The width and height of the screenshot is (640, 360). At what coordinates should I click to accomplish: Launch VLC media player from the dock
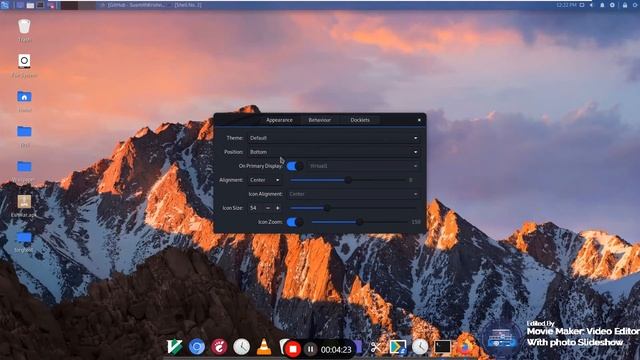tap(264, 347)
